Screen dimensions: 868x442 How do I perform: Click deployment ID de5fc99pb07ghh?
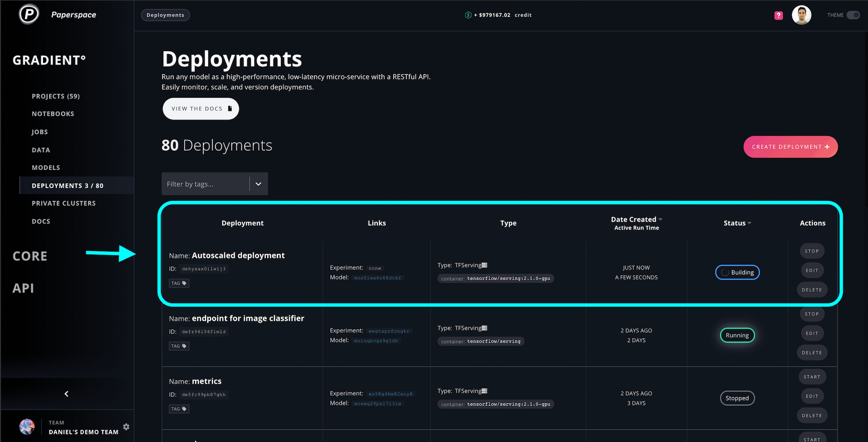tap(204, 395)
